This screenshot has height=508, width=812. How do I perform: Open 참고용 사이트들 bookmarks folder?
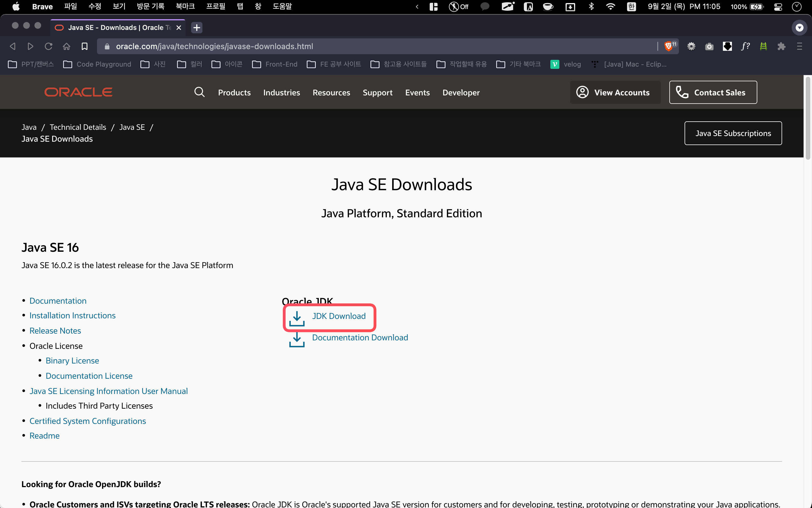coord(399,64)
